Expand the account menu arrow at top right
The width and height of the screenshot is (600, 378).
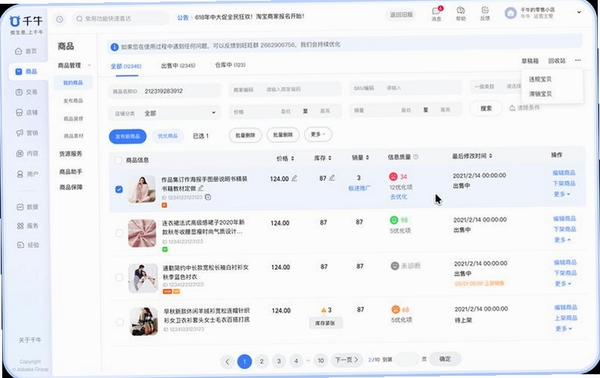pyautogui.click(x=579, y=12)
